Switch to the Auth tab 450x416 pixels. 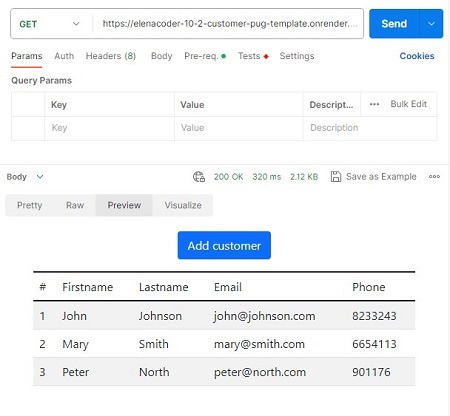tap(64, 56)
